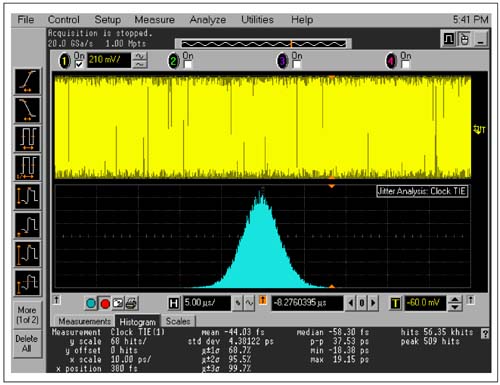
Task: Open the Measure menu
Action: [154, 20]
